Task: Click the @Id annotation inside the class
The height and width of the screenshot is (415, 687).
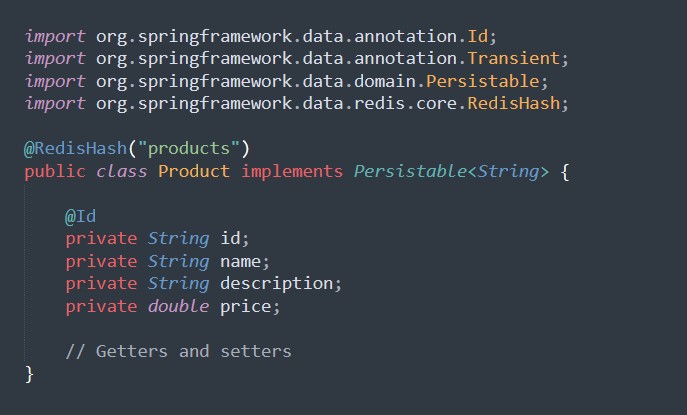Action: tap(80, 216)
